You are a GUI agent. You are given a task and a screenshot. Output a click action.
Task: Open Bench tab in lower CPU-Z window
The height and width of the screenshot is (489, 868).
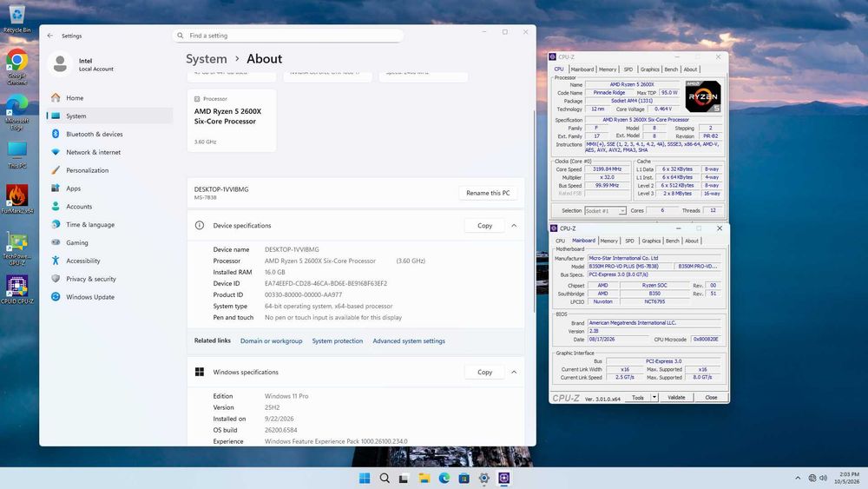point(672,241)
